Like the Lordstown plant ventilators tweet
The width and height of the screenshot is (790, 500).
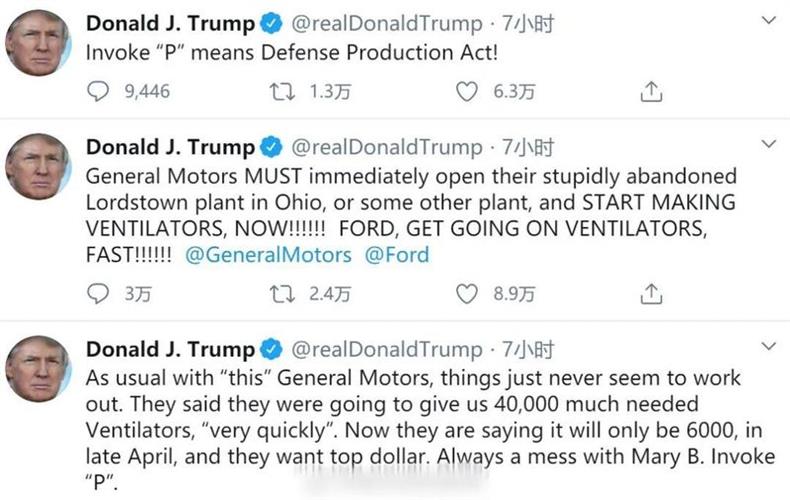pos(466,294)
